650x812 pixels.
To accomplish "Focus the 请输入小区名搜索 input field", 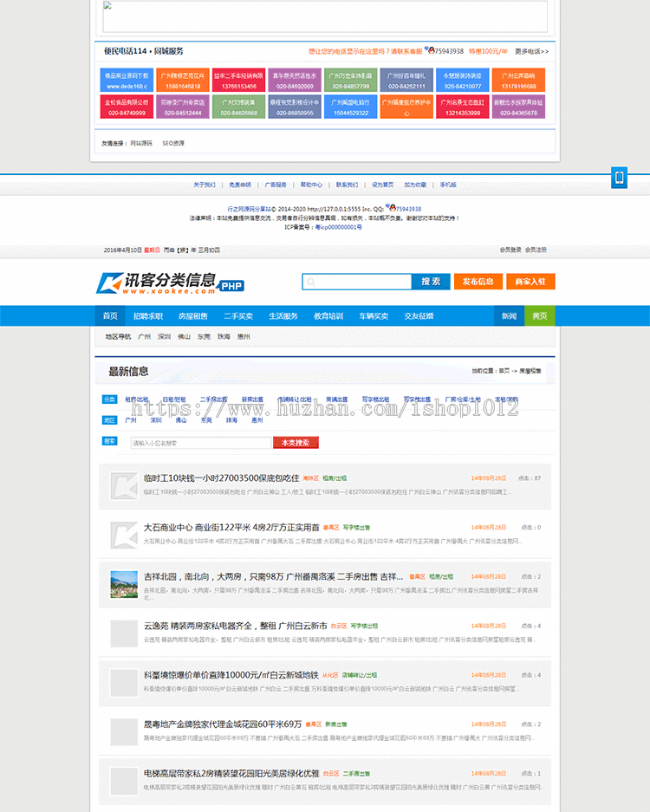I will (201, 443).
